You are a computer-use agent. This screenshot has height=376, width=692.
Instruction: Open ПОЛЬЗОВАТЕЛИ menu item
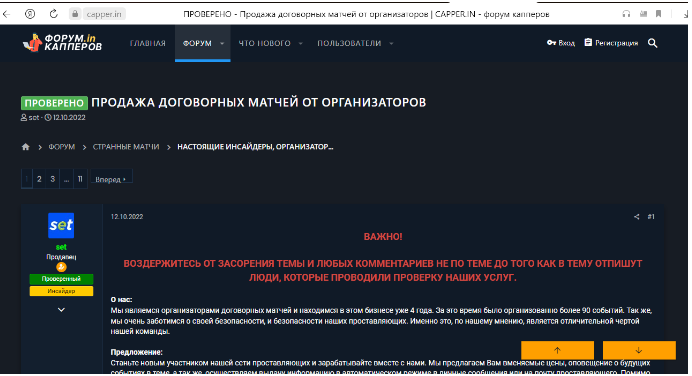click(349, 43)
